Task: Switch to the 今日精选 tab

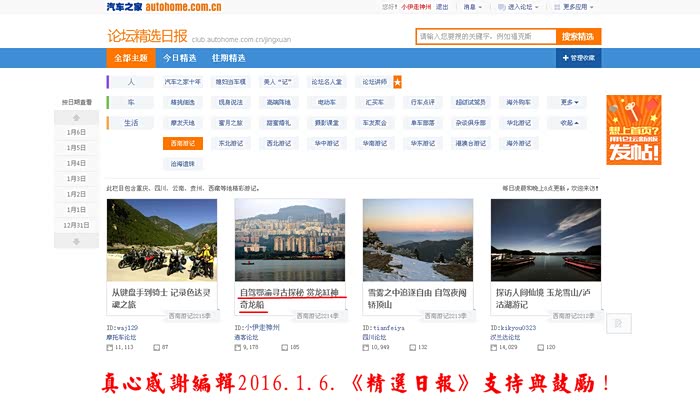Action: (180, 58)
